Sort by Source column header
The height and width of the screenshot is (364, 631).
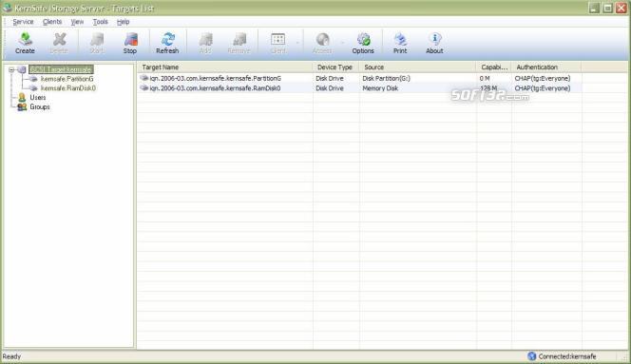point(418,67)
